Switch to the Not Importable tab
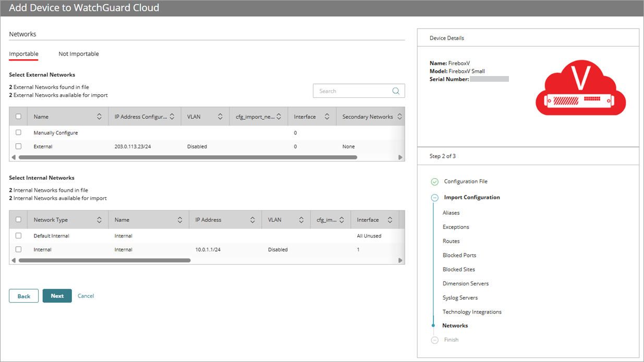Screen dimensions: 644x362 (x=79, y=54)
